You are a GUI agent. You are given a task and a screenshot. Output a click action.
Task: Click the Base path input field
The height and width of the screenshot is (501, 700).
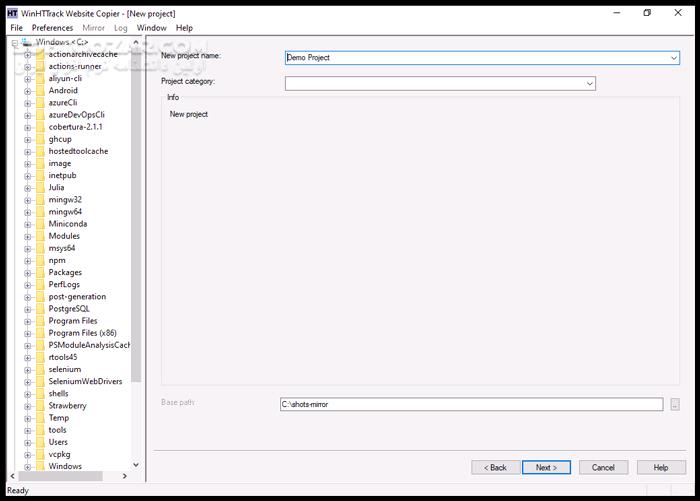[x=472, y=405]
